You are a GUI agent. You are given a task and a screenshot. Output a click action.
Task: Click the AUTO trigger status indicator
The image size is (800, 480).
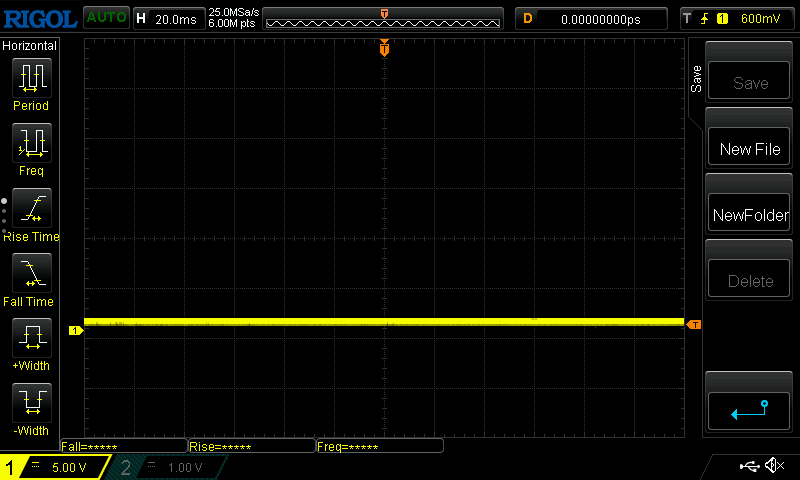coord(105,18)
